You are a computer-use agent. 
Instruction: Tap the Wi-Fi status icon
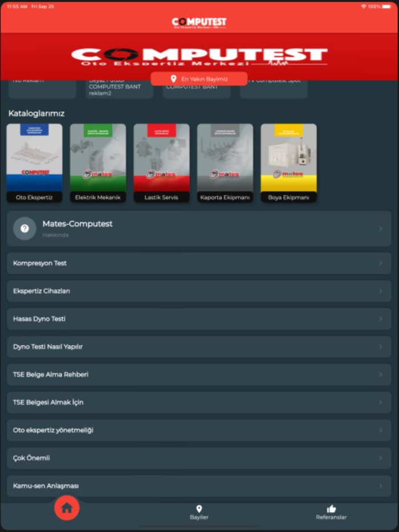tap(364, 6)
